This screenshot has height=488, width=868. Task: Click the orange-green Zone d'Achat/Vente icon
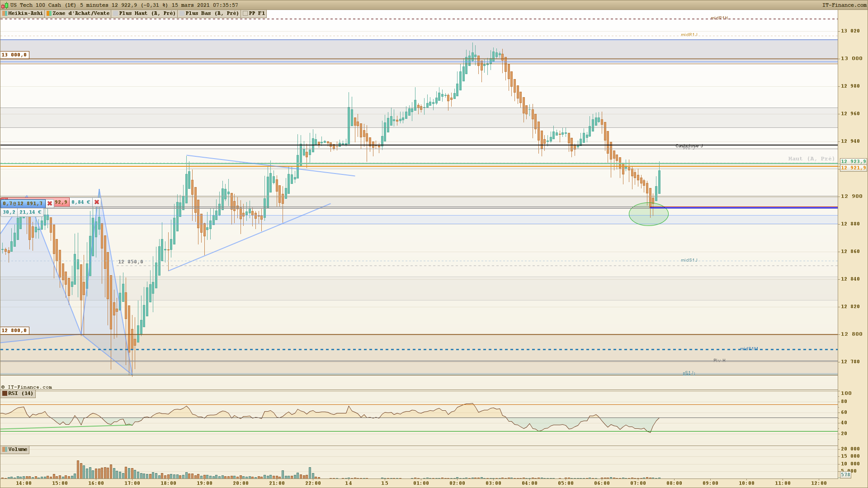(x=49, y=14)
